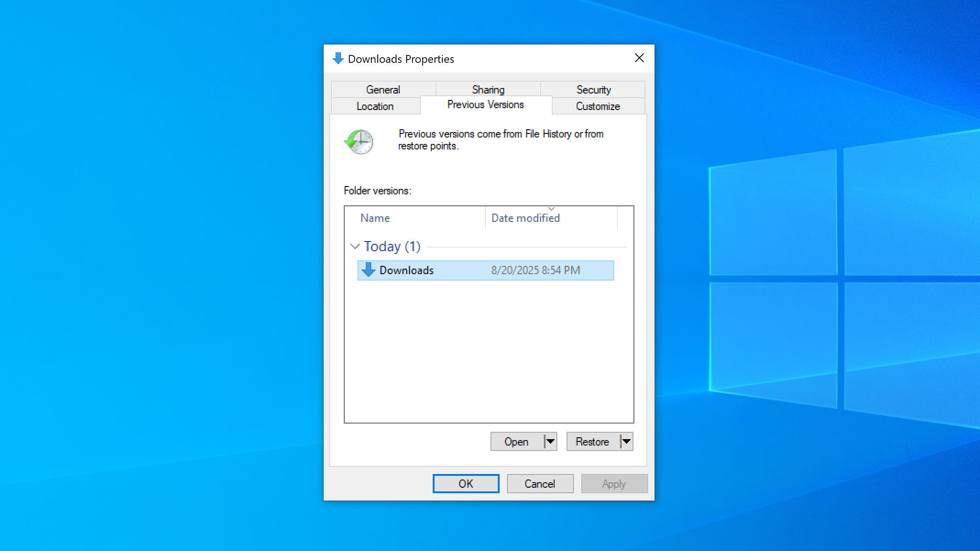The width and height of the screenshot is (980, 551).
Task: Switch to the Customize tab
Action: pos(597,106)
